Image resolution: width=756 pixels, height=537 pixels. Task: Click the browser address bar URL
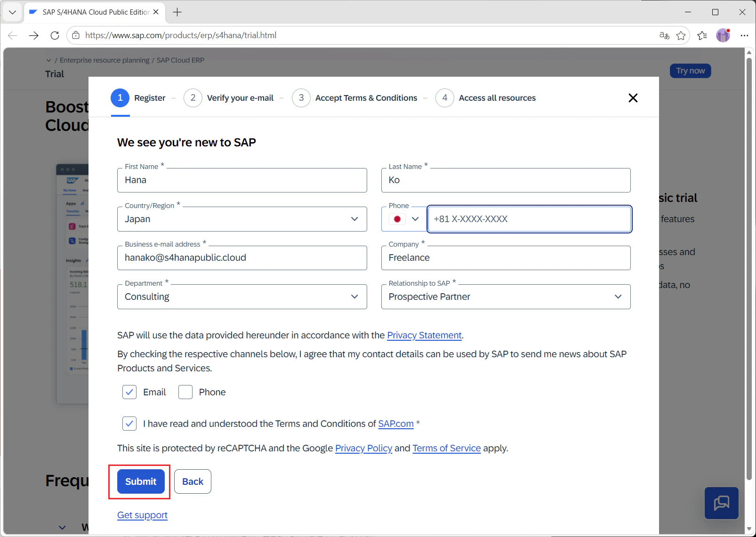click(x=181, y=35)
